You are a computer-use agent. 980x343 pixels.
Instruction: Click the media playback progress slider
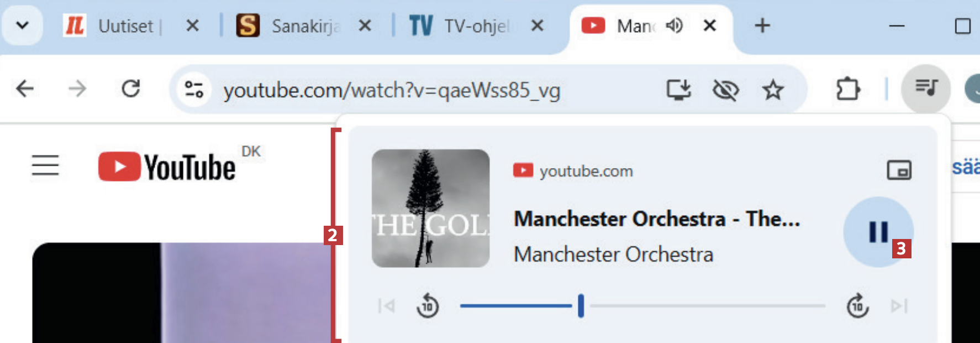(642, 305)
